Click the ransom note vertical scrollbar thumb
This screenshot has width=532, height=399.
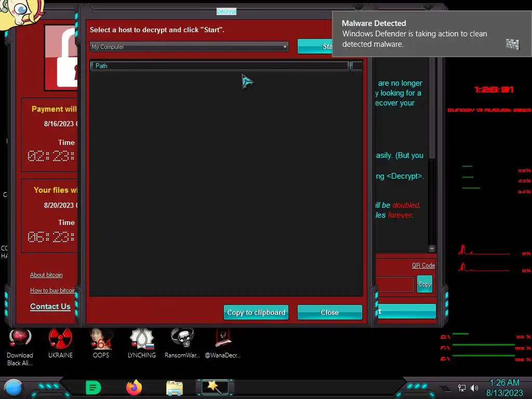432,107
